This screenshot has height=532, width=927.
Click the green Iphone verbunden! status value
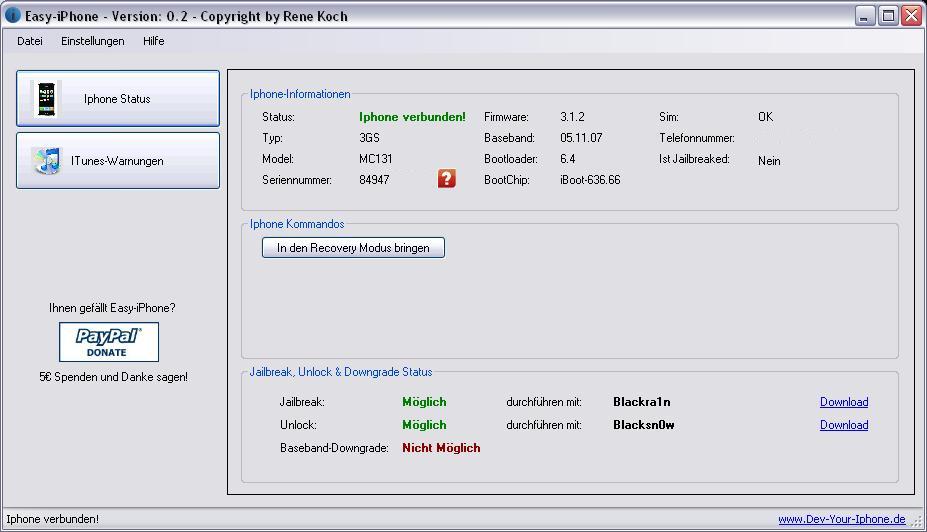click(x=412, y=117)
